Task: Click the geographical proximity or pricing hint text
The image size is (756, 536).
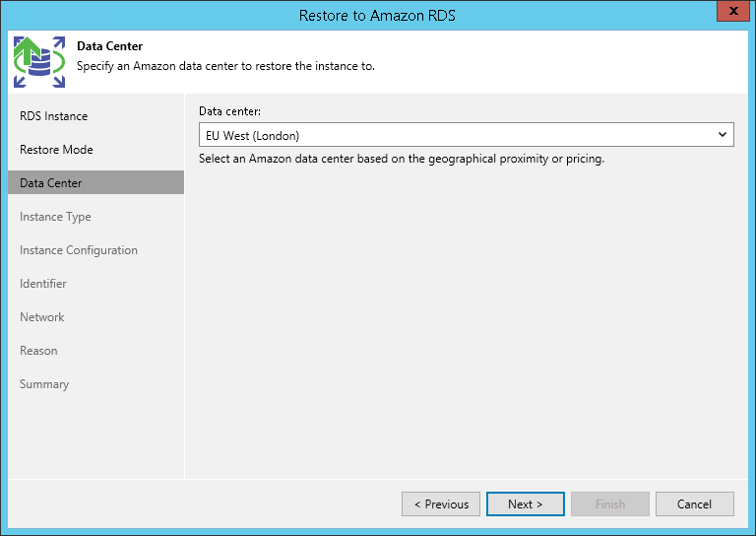Action: [402, 160]
